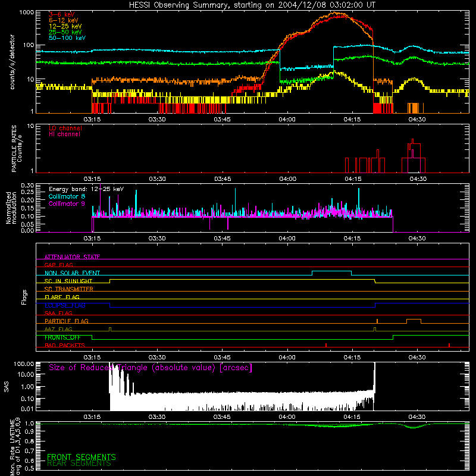The width and height of the screenshot is (476, 476).
Task: Click the 04:30 tick under the SAS panel
Action: [x=417, y=417]
